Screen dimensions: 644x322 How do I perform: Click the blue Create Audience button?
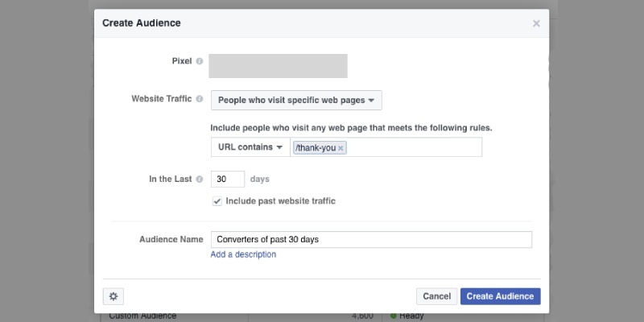(x=500, y=296)
